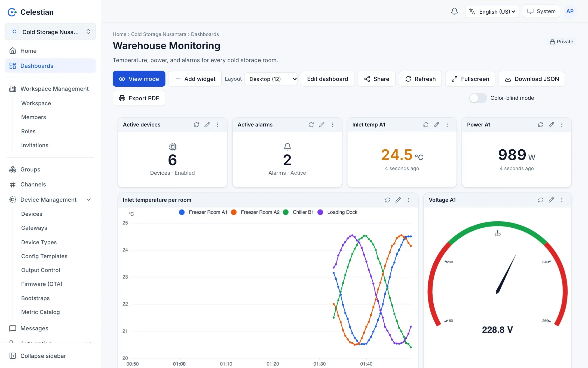Toggle Loading Dock series in the legend
Screen dimensions: 588x368
click(337, 212)
